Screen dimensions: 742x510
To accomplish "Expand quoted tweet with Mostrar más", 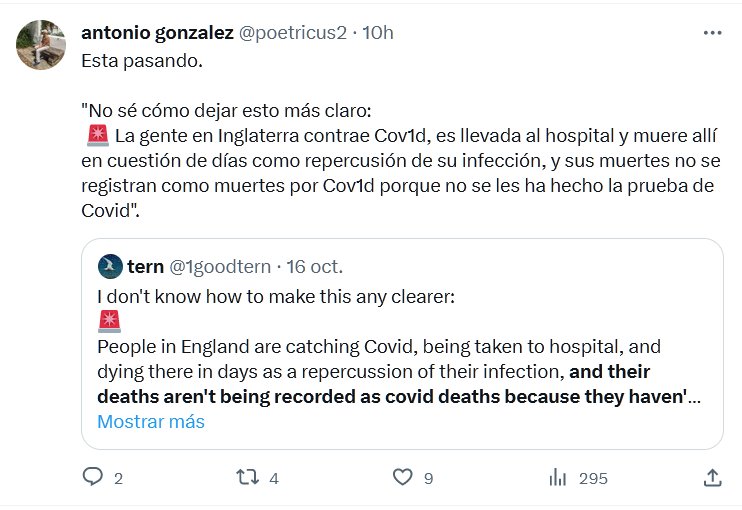I will 151,421.
